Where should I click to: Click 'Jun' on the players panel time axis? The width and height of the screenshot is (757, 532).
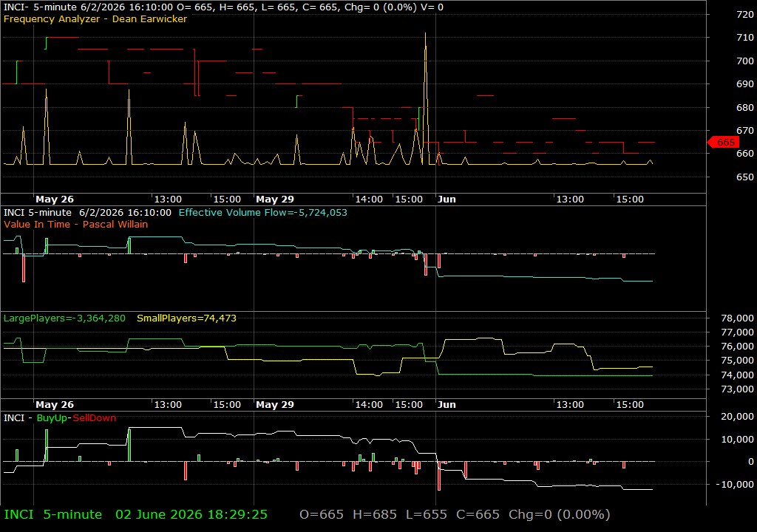(x=447, y=405)
